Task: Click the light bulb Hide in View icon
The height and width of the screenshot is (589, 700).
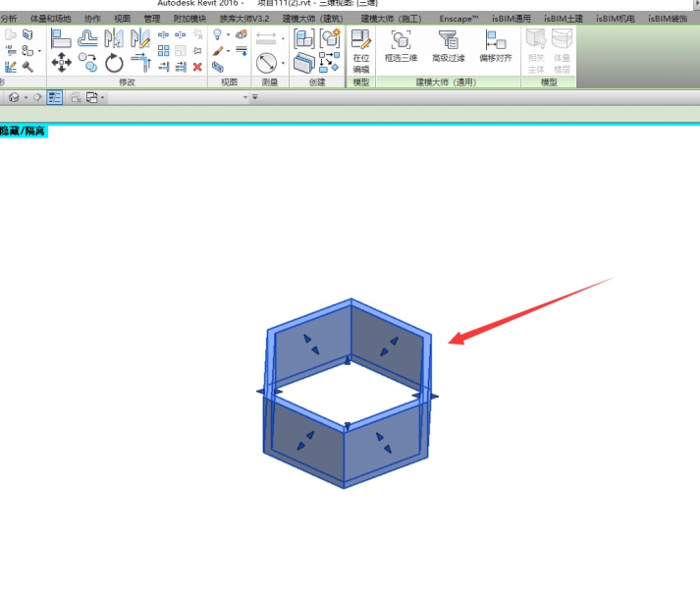Action: [217, 34]
